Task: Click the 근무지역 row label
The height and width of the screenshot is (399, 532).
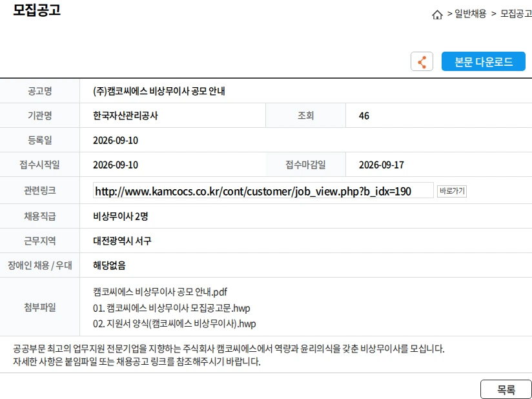Action: (39, 241)
